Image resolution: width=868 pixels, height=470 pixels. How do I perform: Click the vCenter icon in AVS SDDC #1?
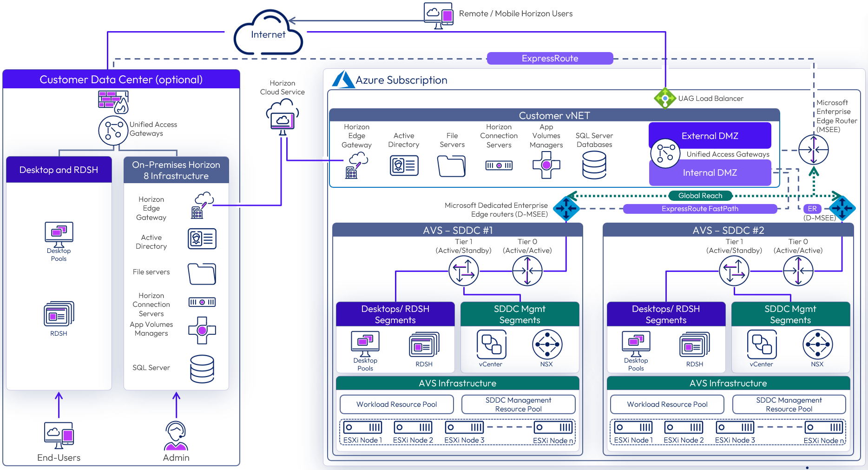pos(491,344)
